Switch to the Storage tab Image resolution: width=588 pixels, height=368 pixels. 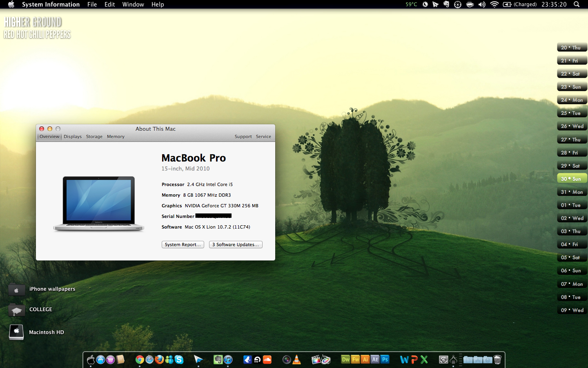94,137
